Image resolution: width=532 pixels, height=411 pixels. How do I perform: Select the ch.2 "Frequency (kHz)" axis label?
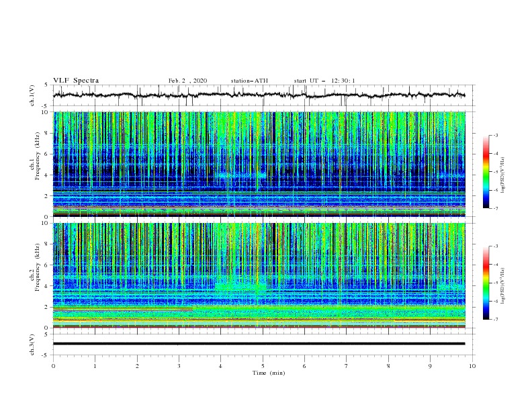37,267
